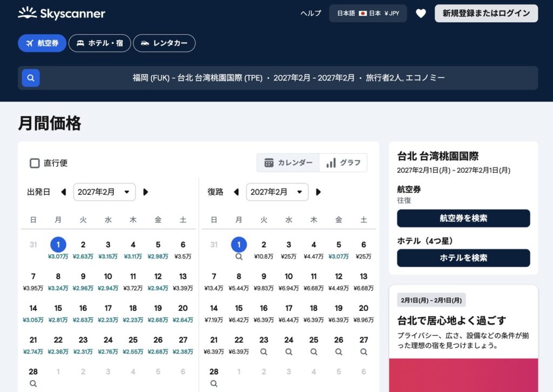Select departure date 23 priced ¥2.31万
The image size is (553, 392).
83,344
